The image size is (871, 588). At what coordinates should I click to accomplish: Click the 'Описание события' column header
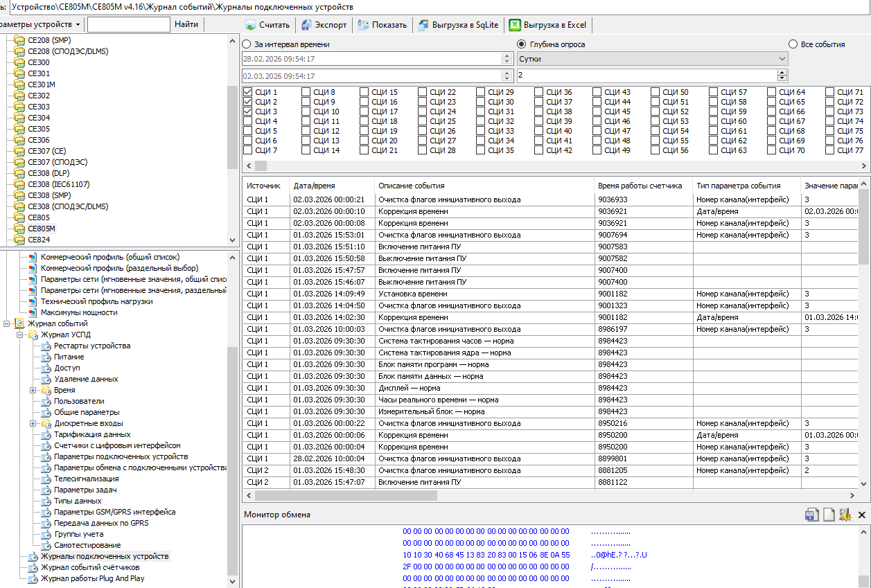point(412,186)
